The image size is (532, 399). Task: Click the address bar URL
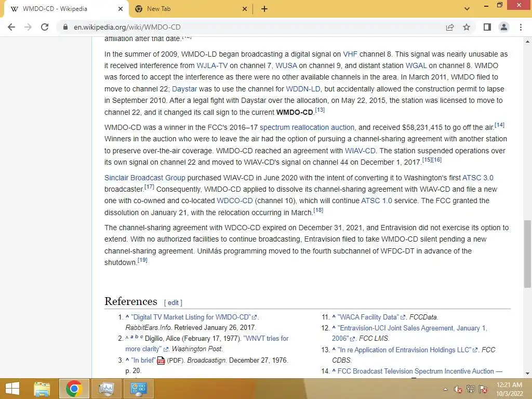(127, 27)
